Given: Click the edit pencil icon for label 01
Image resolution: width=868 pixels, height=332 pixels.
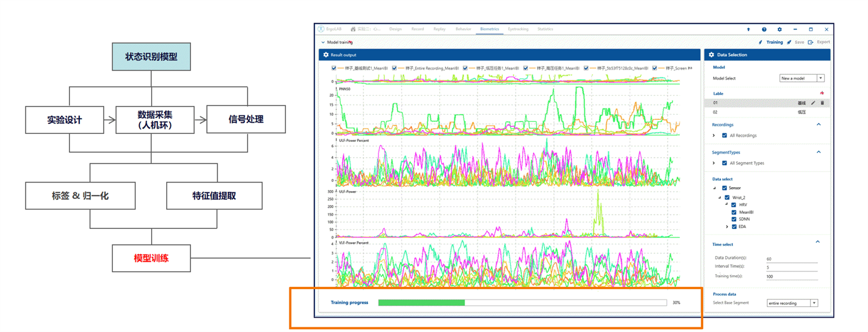Looking at the screenshot, I should 813,103.
